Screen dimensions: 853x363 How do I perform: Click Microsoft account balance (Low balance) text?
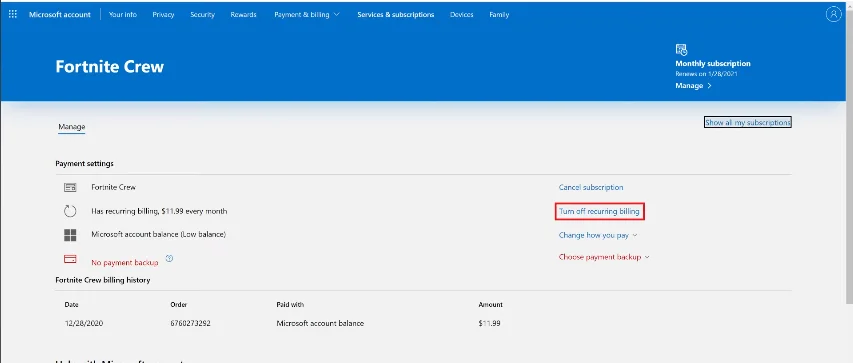coord(158,235)
